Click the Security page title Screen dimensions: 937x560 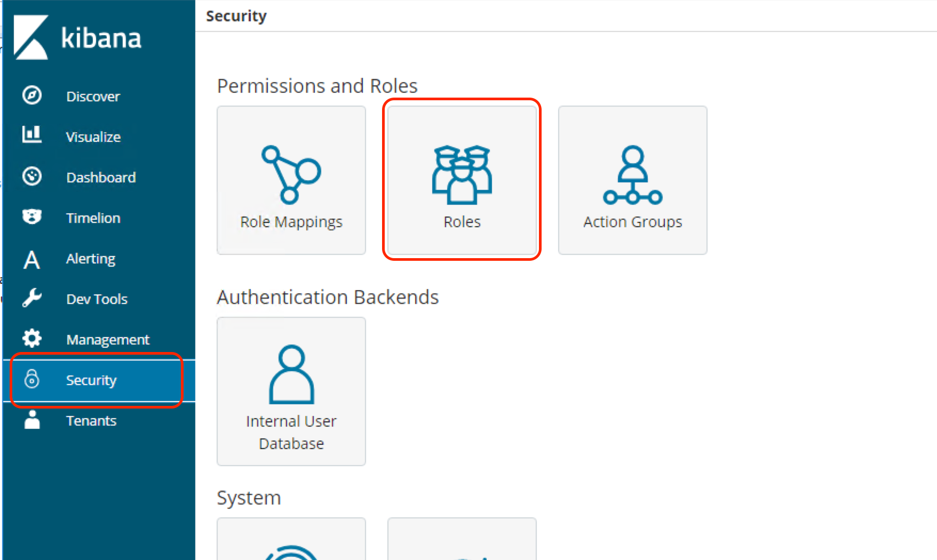[x=236, y=16]
